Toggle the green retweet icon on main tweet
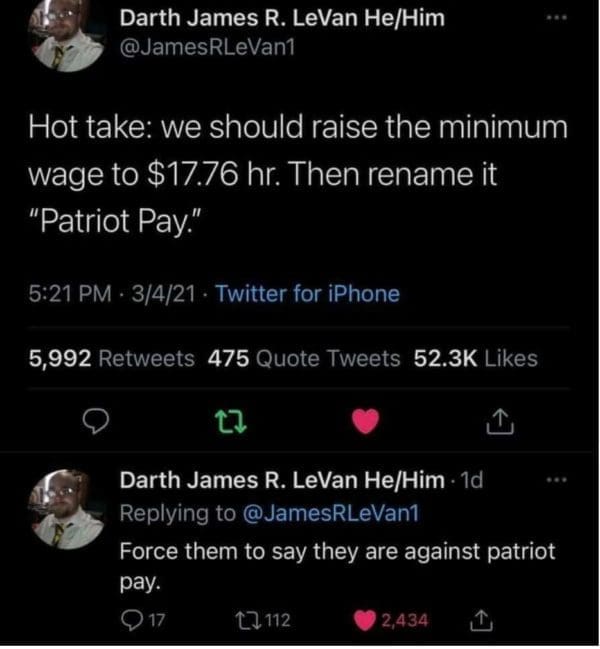Viewport: 600px width, 649px height. 232,422
